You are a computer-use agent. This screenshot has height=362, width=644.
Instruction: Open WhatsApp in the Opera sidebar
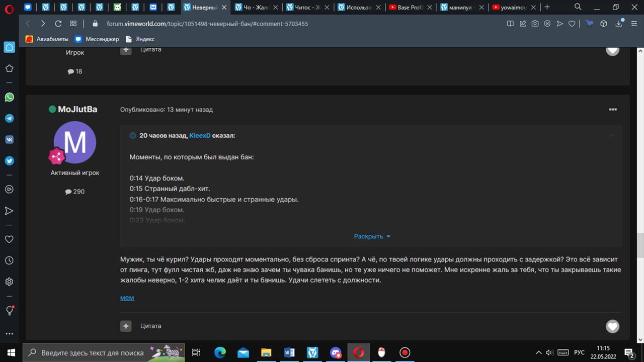(x=9, y=97)
